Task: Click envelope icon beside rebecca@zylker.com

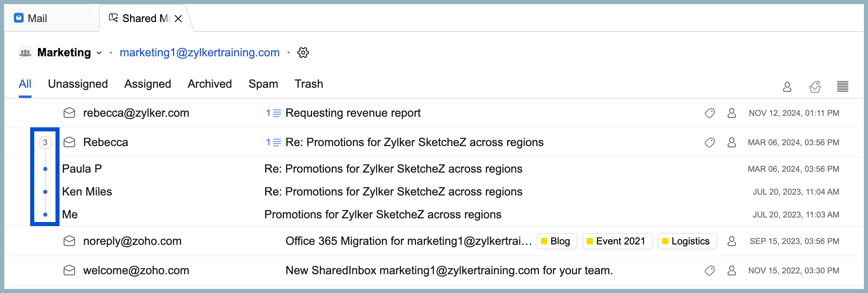Action: [x=69, y=113]
